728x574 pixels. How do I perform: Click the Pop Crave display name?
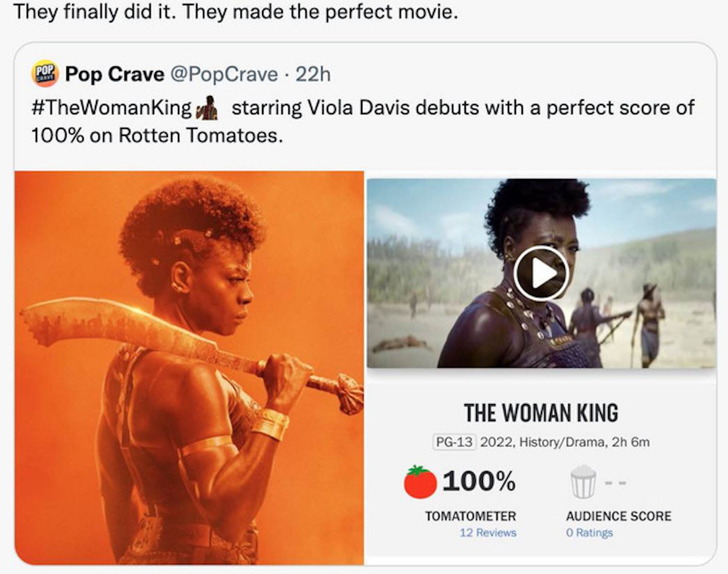pyautogui.click(x=114, y=74)
